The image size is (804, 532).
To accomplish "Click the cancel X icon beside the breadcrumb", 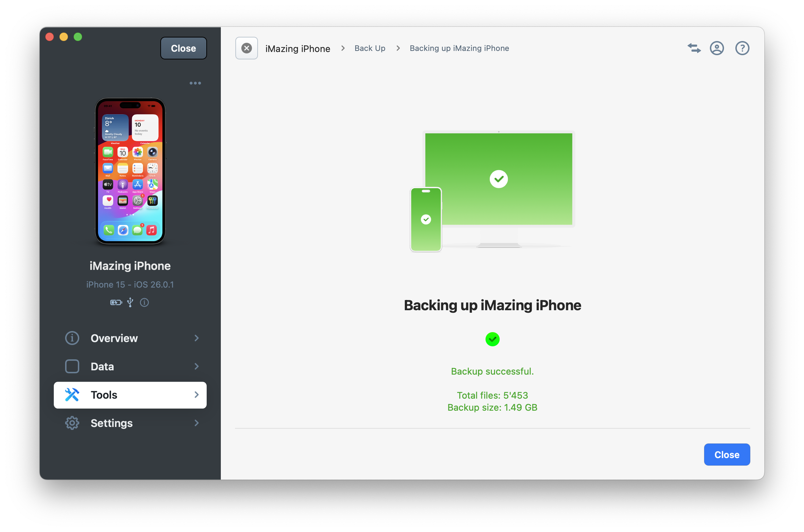I will 246,48.
